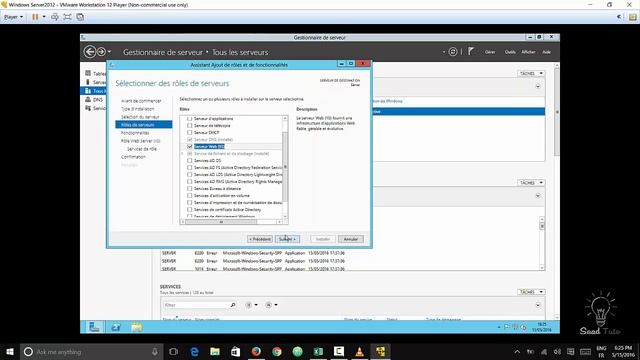Open Excel from the taskbar

(318, 351)
